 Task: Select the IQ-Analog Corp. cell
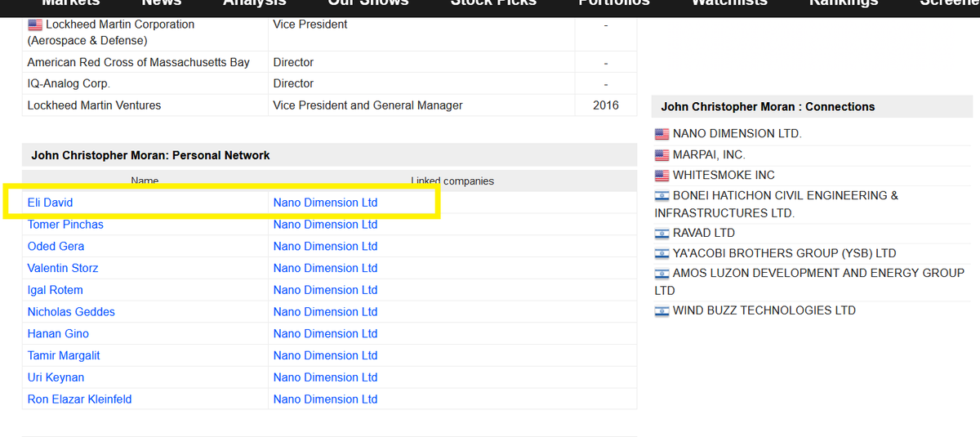(145, 83)
